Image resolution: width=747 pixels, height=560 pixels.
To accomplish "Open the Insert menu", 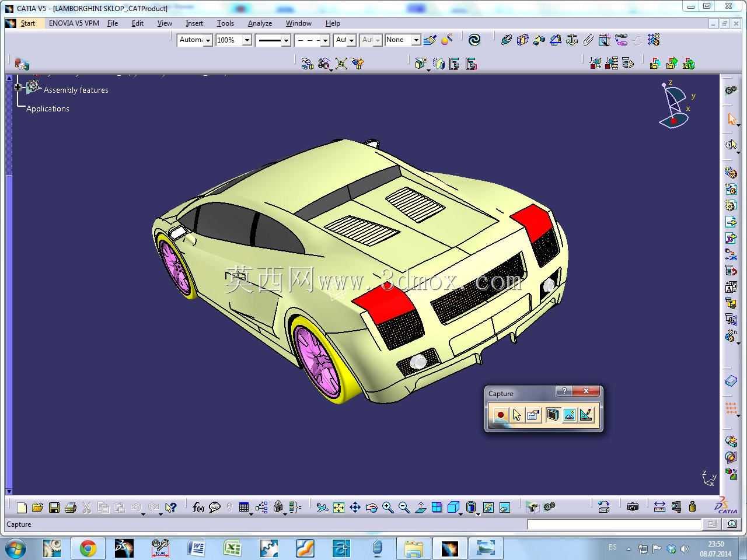I will pos(194,23).
